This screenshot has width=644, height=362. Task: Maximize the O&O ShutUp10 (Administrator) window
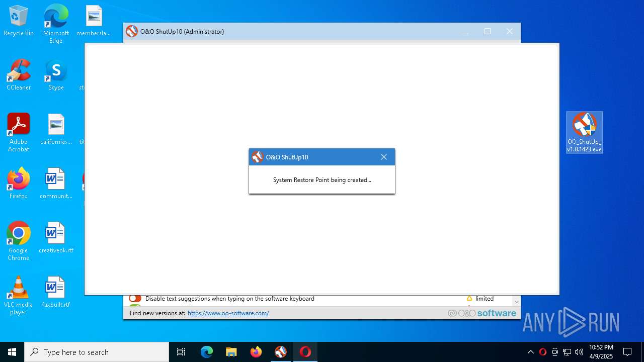coord(488,31)
